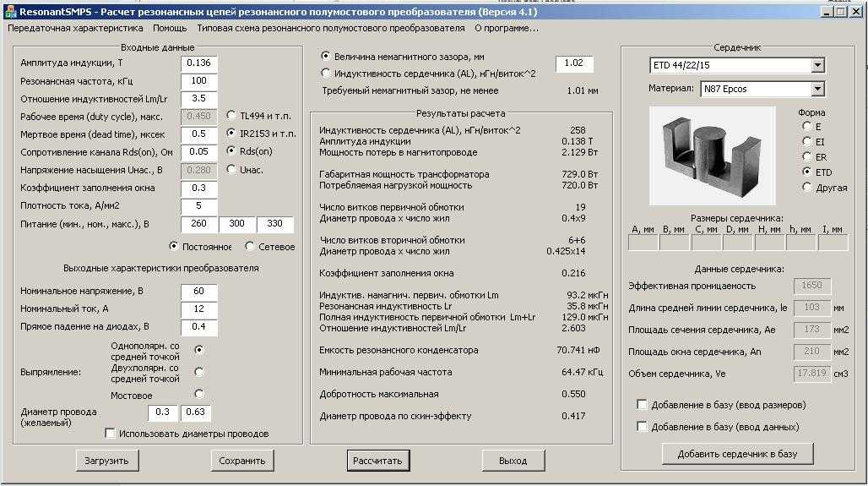Click the core size A, мм field
Screen dimensions: 868x486
[643, 243]
